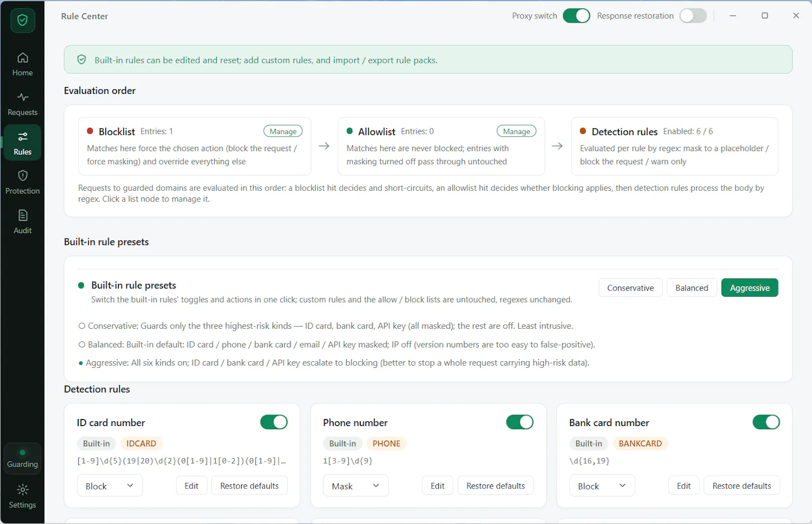
Task: Restore defaults for Bank card number
Action: coord(741,486)
